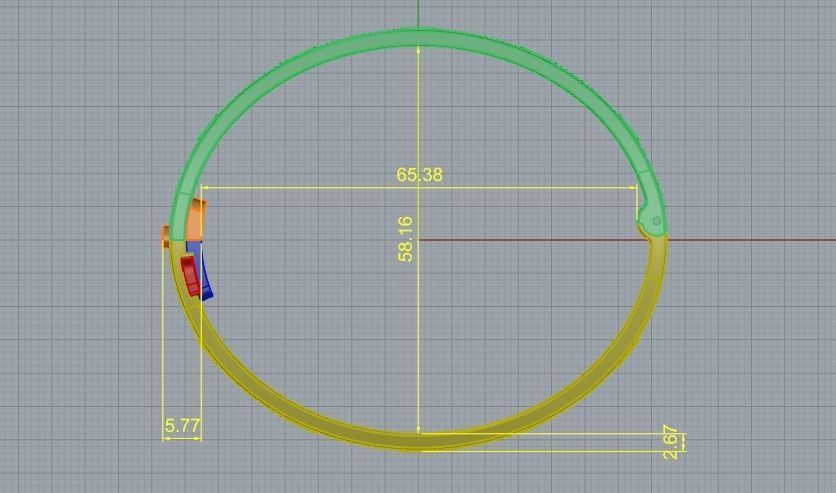
Task: Select the 65.38 width dimension text
Action: point(420,175)
